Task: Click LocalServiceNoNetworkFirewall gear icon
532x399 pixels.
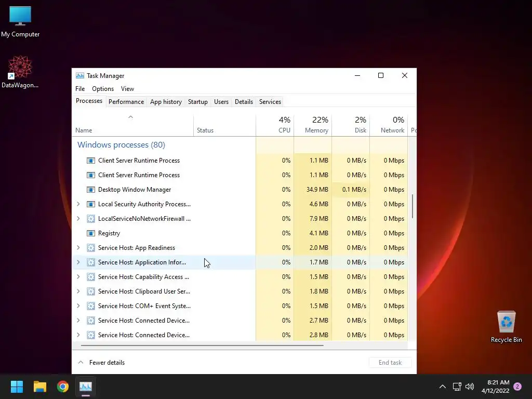Action: (x=90, y=219)
